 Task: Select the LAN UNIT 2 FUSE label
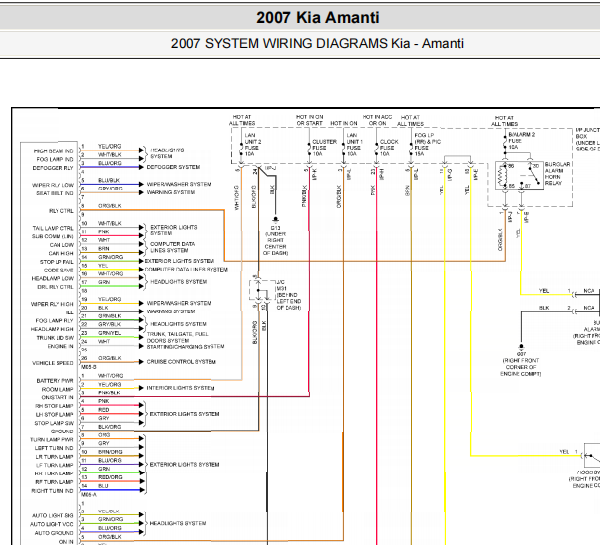pyautogui.click(x=253, y=145)
